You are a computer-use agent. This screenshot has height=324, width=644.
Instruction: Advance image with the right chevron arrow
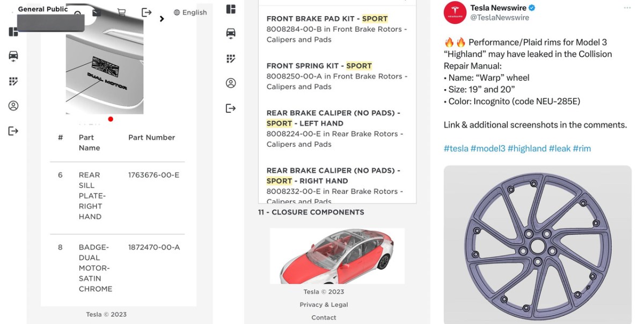[162, 19]
